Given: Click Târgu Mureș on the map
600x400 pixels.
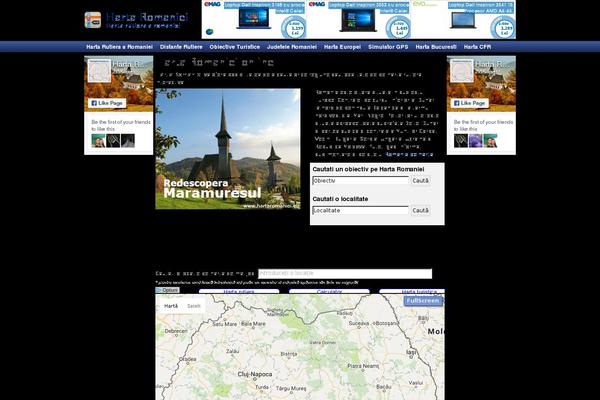Looking at the screenshot, I should pyautogui.click(x=291, y=389).
